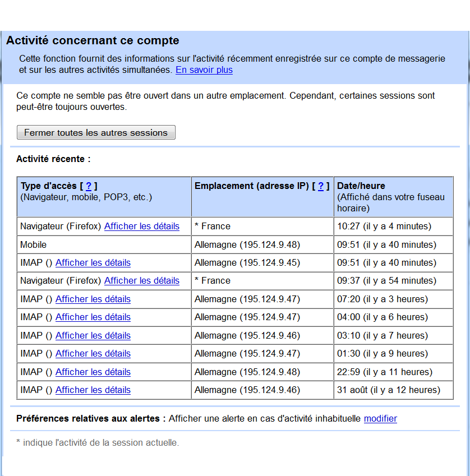Image resolution: width=470 pixels, height=476 pixels.
Task: Select 'Allemagne (195.124.9.46)' in 03:10 row
Action: pos(262,335)
